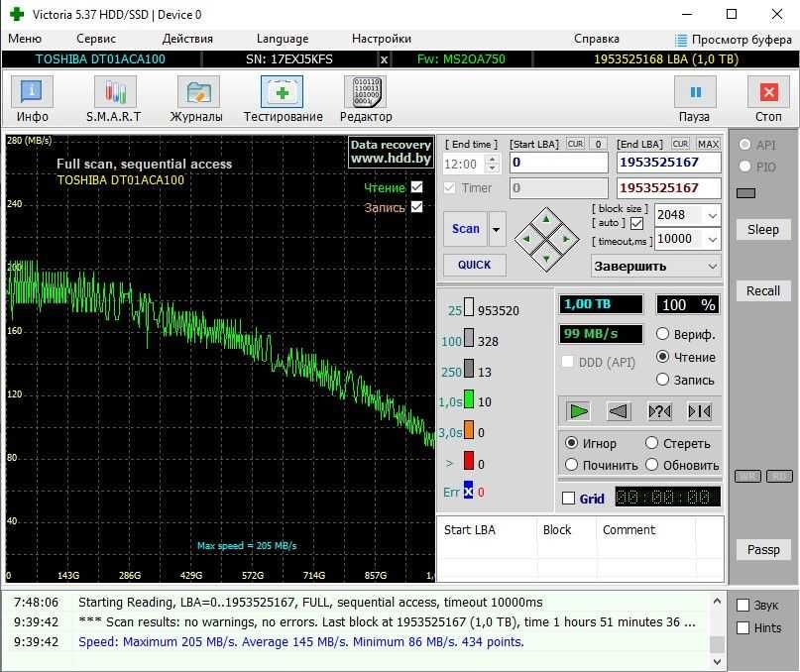
Task: Enable the Grid checkbox
Action: pyautogui.click(x=568, y=499)
